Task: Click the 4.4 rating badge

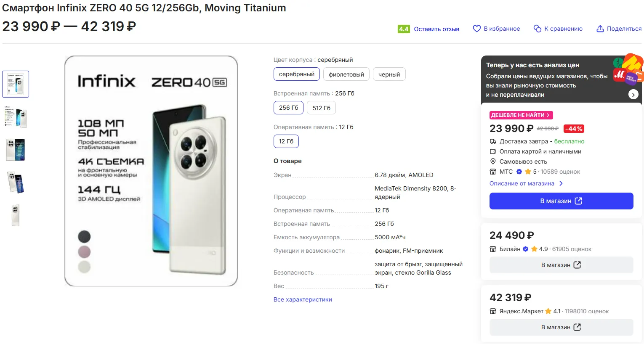Action: coord(404,29)
